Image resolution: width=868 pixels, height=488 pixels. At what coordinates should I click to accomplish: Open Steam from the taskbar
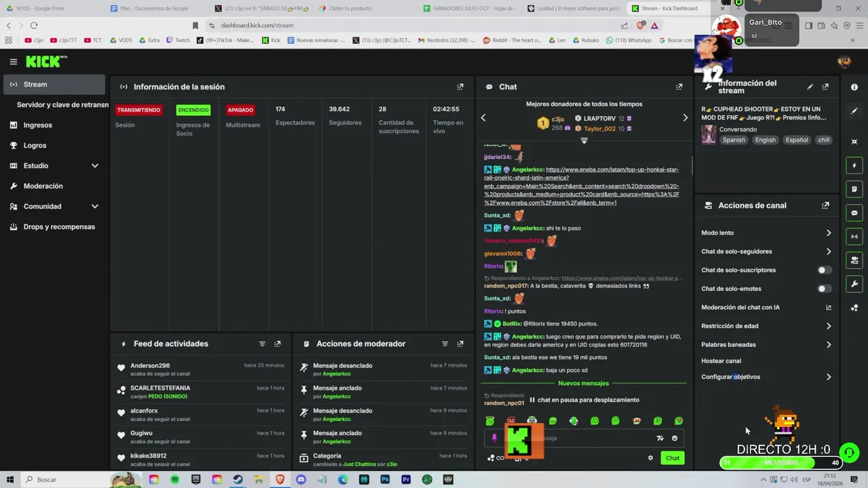click(238, 479)
